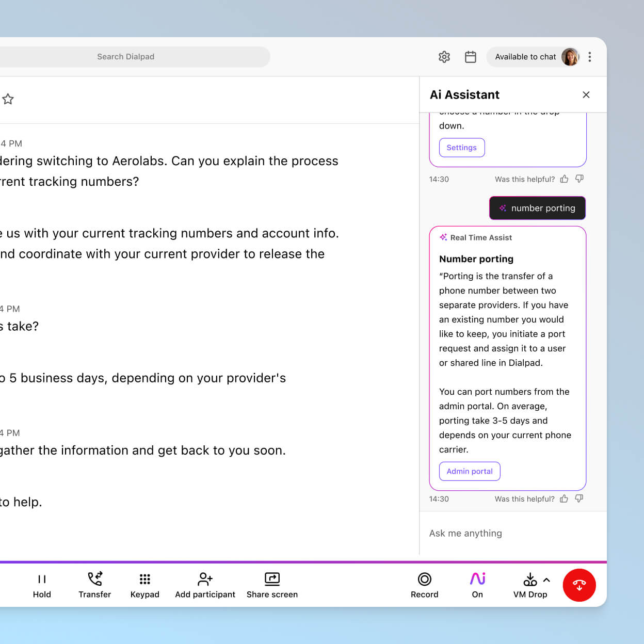Click the Real Time Assist sparkle icon
Image resolution: width=644 pixels, height=644 pixels.
[443, 237]
